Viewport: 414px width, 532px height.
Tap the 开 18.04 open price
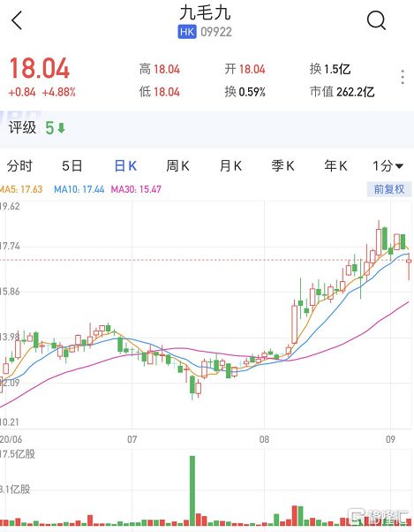click(x=245, y=69)
